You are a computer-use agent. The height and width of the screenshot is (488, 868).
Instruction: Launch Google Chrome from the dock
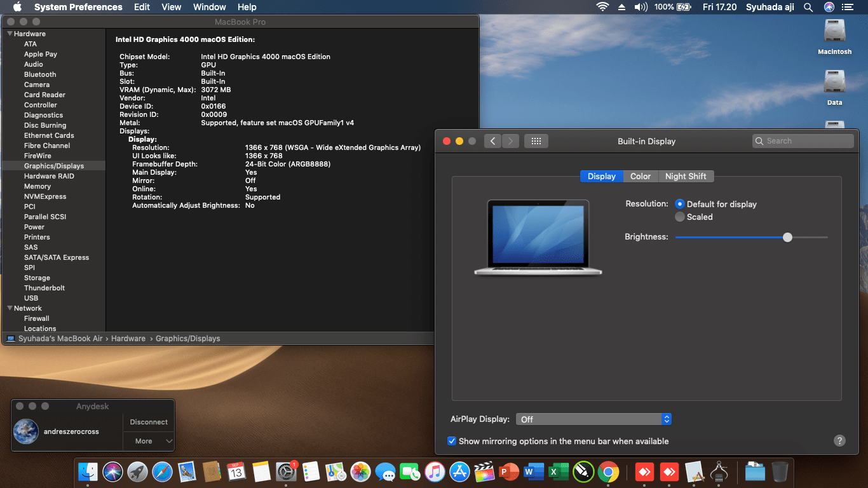pyautogui.click(x=608, y=472)
